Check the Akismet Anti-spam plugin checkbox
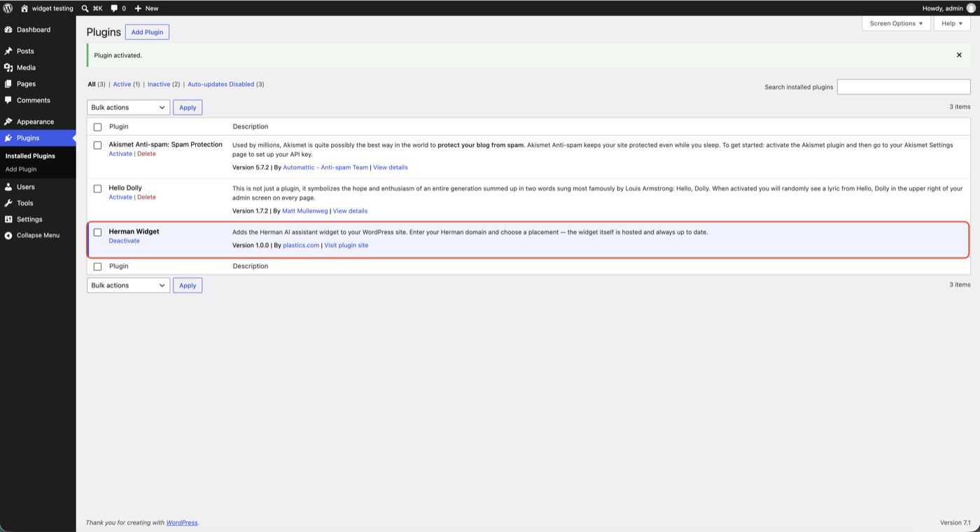Screen dimensions: 980x532 tap(97, 145)
